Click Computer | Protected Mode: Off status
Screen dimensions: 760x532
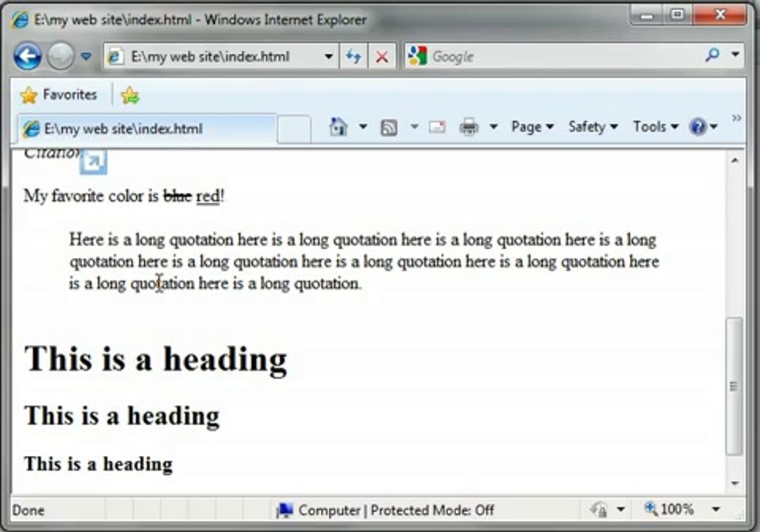[x=396, y=510]
